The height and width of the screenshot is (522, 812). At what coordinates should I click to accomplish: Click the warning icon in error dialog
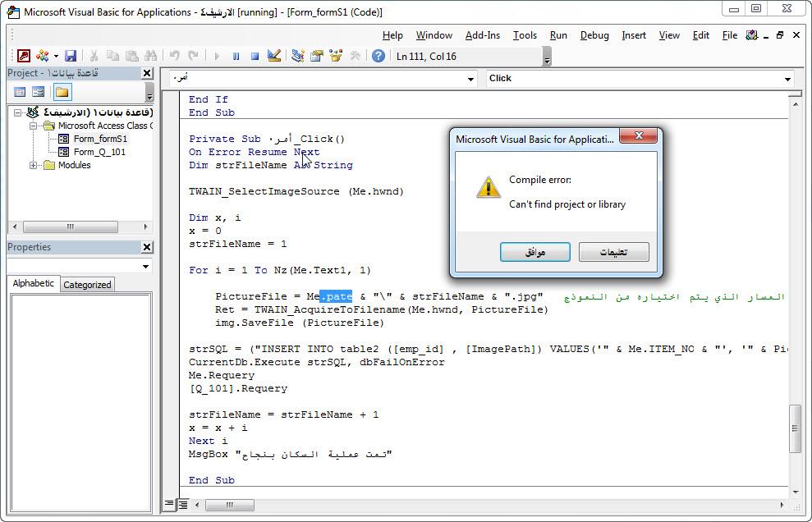pyautogui.click(x=488, y=187)
